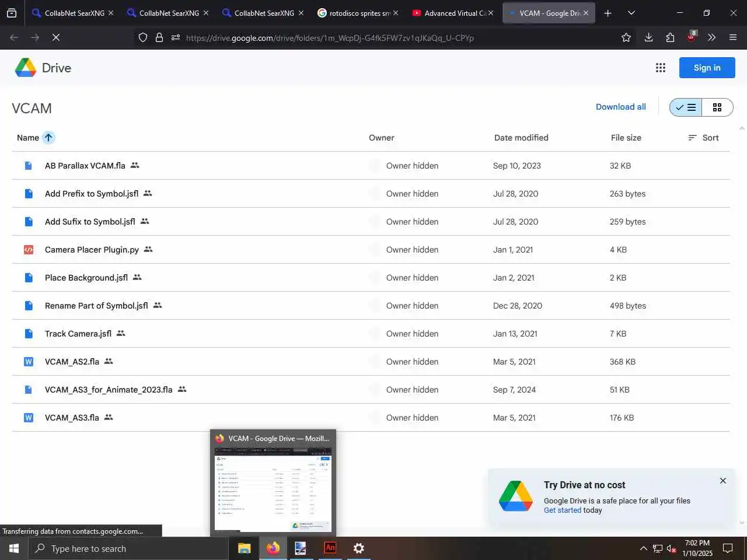
Task: Click file icon of AB Parallax VCAM.fla
Action: click(x=28, y=166)
